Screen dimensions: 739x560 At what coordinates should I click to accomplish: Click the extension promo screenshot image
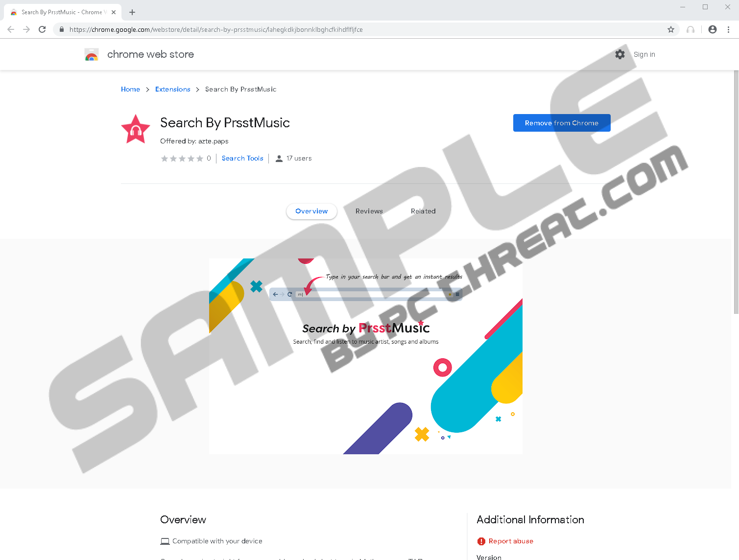click(366, 356)
